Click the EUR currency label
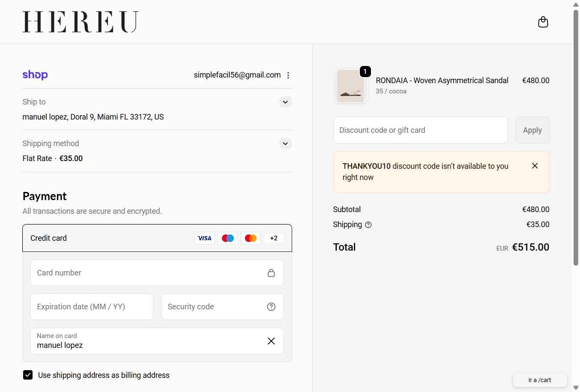580x392 pixels. point(502,248)
